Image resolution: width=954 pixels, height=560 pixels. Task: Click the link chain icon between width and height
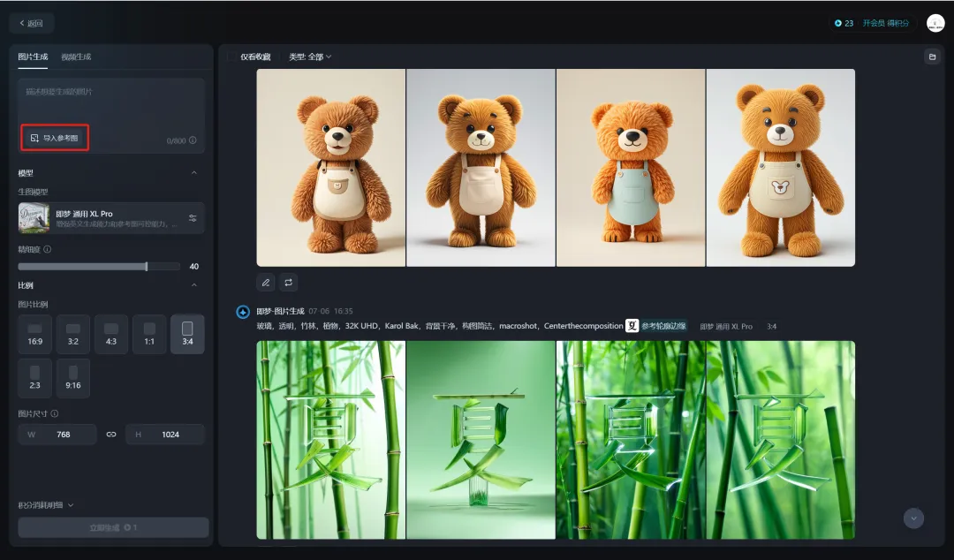(x=110, y=434)
